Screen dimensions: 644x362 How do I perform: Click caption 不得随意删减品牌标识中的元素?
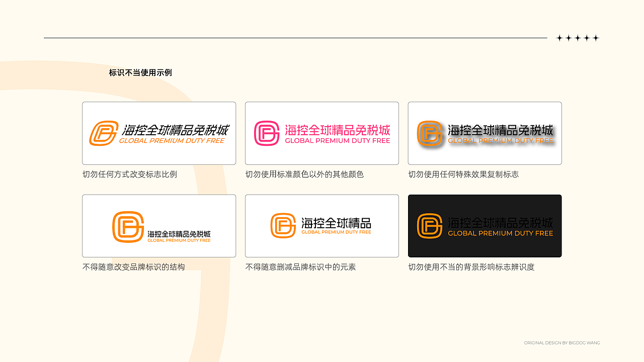coord(300,267)
